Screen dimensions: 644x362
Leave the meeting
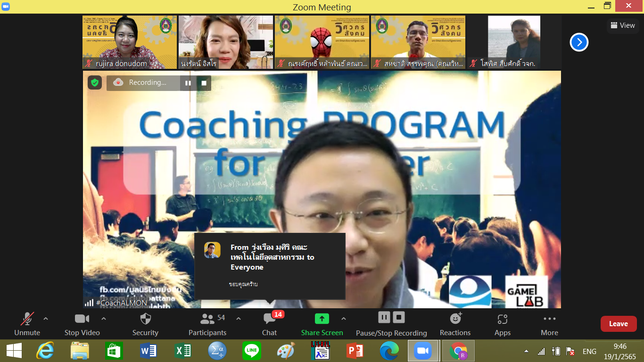point(619,324)
